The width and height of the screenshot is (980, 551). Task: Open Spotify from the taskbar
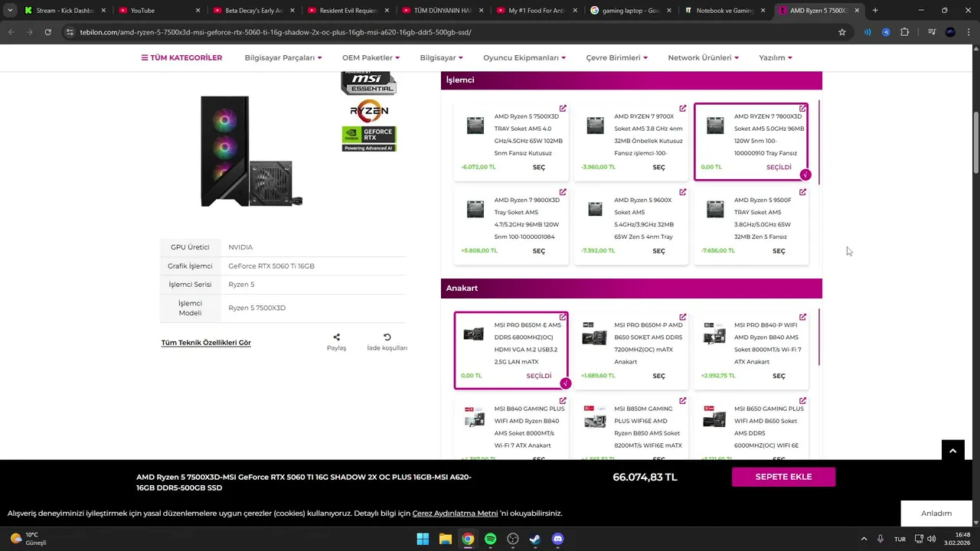coord(490,539)
